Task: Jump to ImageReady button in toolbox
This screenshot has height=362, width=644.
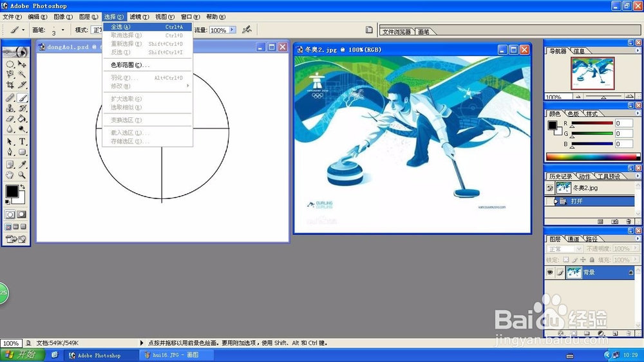Action: pyautogui.click(x=16, y=239)
